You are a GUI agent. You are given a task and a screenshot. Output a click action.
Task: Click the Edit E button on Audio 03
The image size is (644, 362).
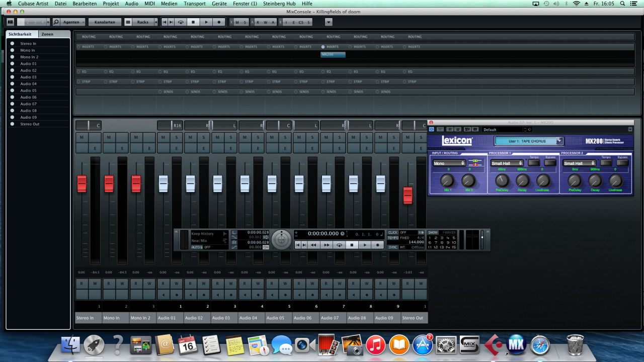click(x=231, y=148)
